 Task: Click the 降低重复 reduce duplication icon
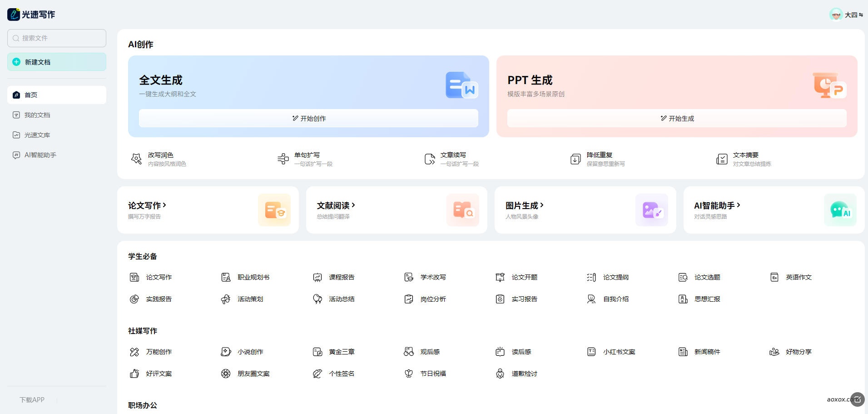575,159
